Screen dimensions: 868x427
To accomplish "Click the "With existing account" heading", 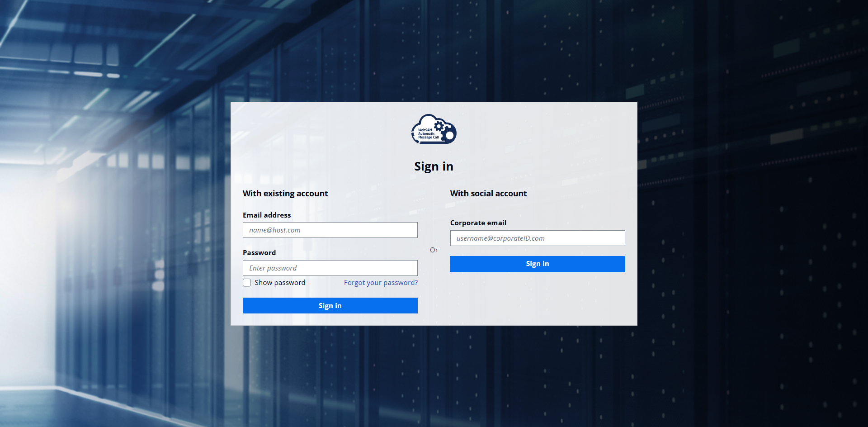I will tap(285, 194).
